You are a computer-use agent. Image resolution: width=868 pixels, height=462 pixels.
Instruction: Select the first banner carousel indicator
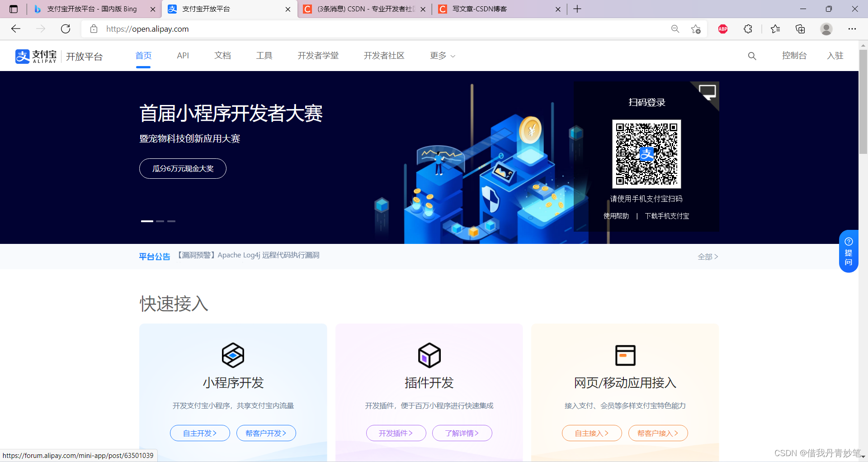click(x=147, y=221)
